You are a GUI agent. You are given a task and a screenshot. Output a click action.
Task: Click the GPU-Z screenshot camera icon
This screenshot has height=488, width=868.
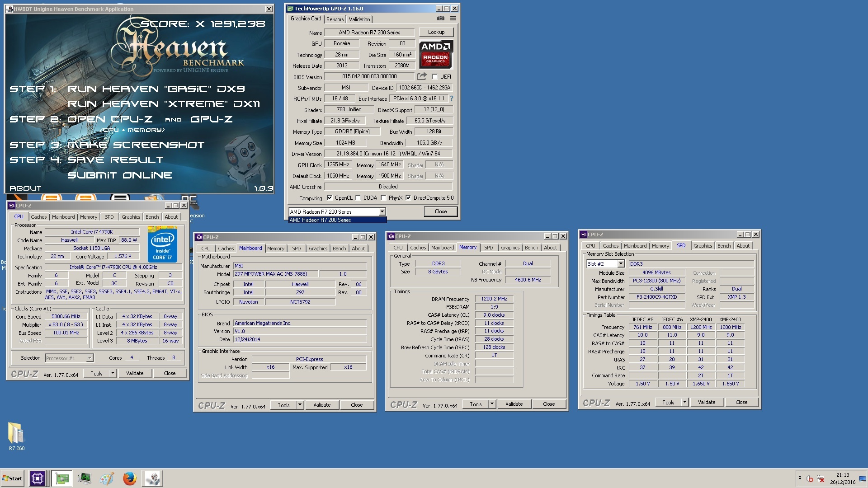pos(440,19)
